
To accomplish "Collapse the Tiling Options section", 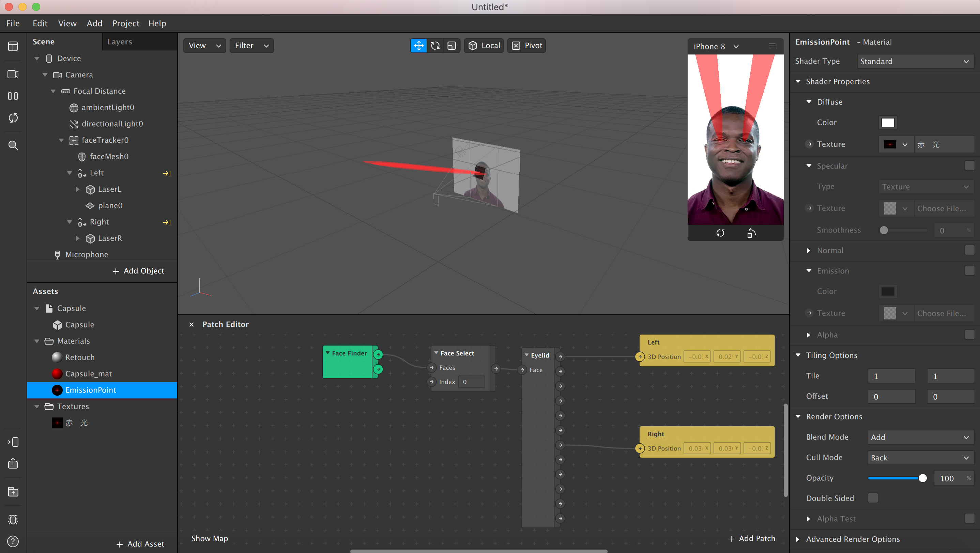I will coord(798,355).
